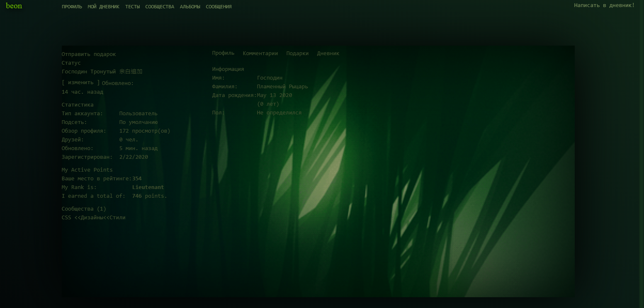644x308 pixels.
Task: Open МОЙ ДНЕВНИК in the top navigation
Action: pos(103,7)
